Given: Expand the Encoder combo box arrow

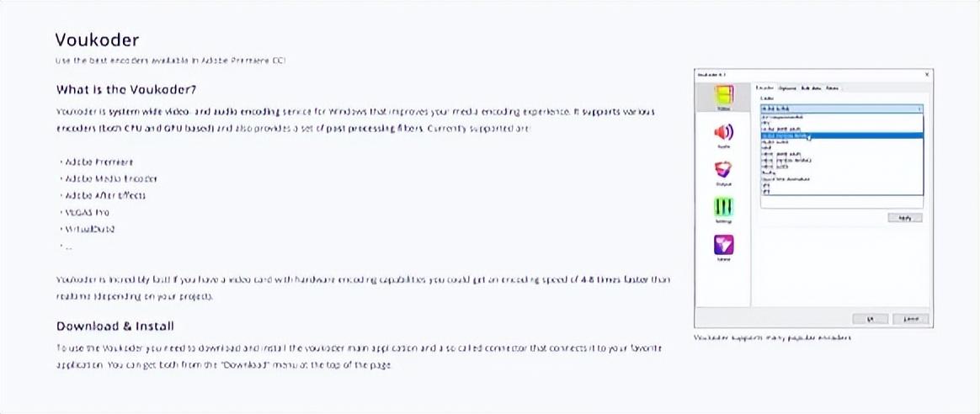Looking at the screenshot, I should [x=919, y=109].
